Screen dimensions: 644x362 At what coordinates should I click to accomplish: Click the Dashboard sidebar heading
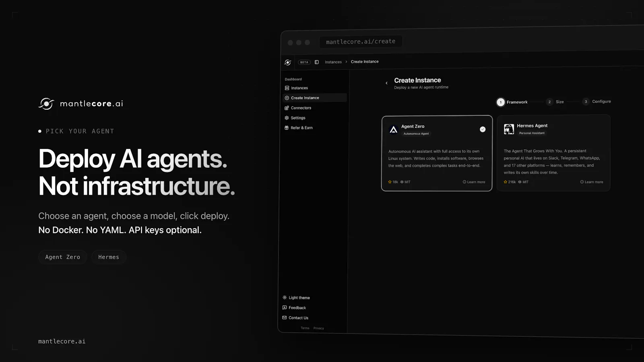pos(293,79)
